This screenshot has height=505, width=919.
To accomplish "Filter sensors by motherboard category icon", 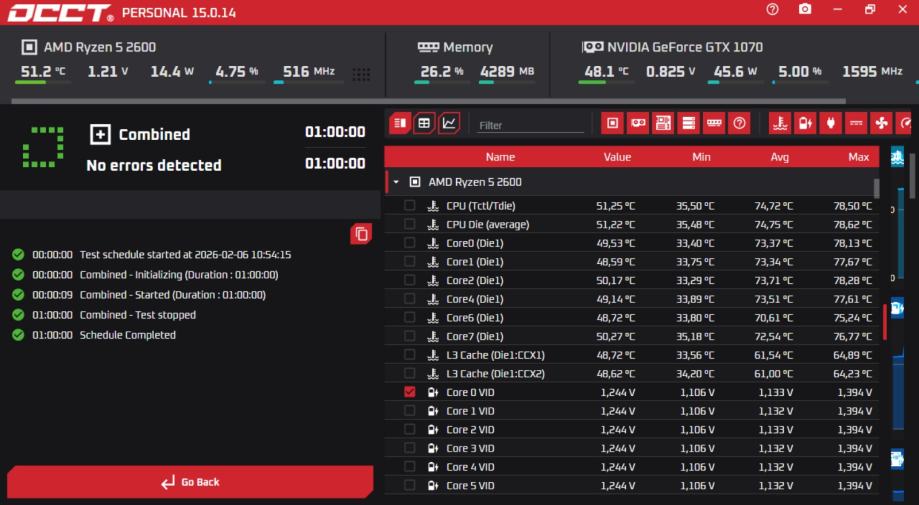I will click(663, 123).
